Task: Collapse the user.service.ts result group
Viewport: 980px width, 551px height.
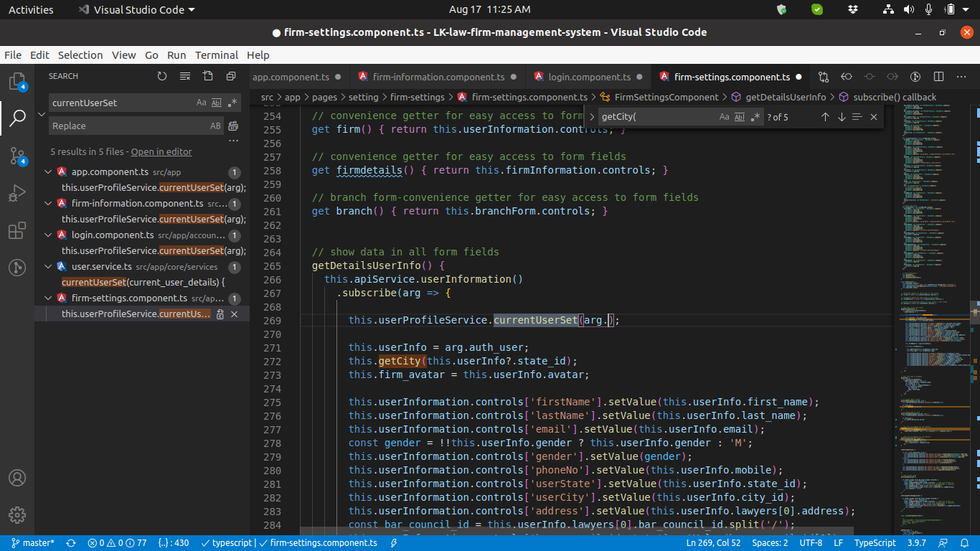Action: click(x=48, y=267)
